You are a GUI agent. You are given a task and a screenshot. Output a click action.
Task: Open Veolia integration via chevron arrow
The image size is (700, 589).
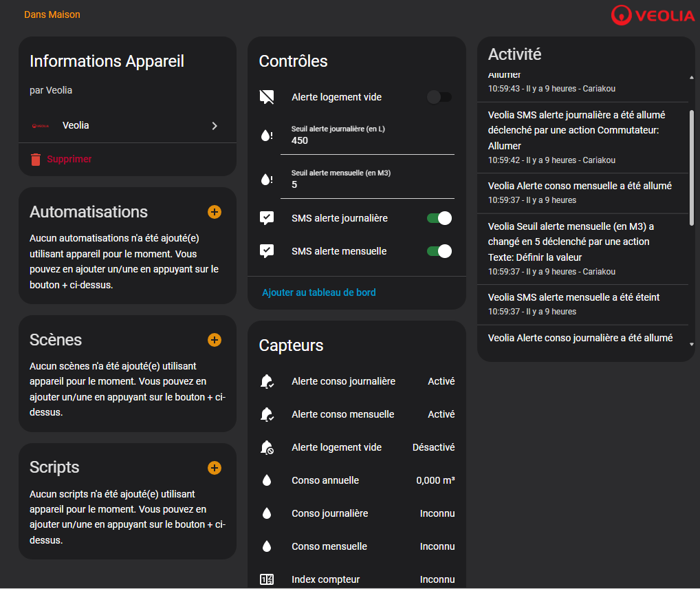(215, 126)
